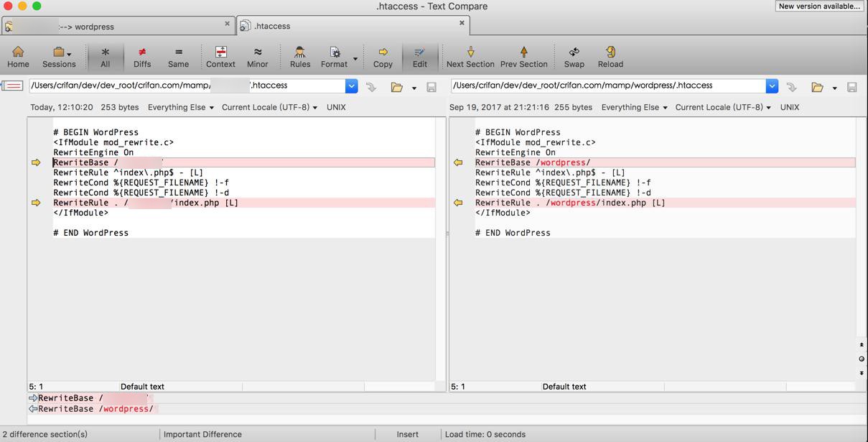Click right UNIX line ending label
868x442 pixels.
click(790, 107)
